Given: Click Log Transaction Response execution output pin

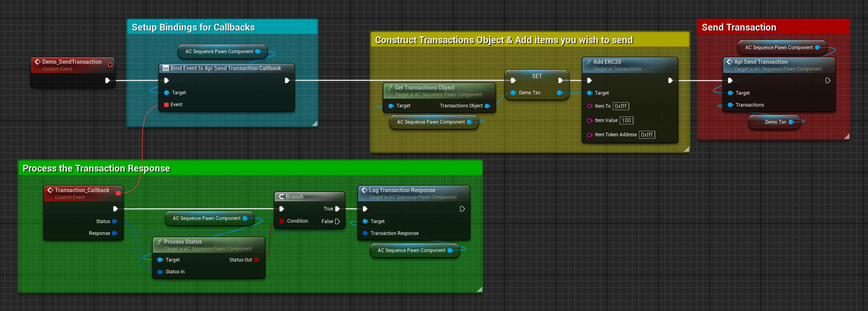Looking at the screenshot, I should click(462, 209).
